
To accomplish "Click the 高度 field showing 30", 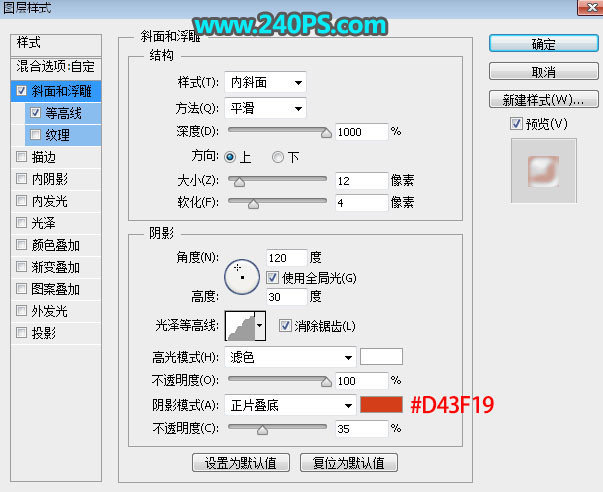I will 287,297.
